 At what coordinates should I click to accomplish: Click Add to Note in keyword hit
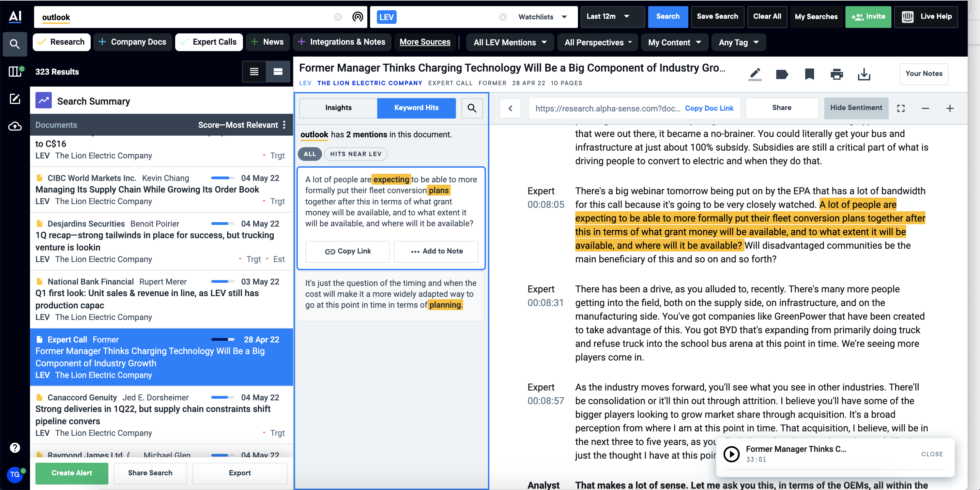pos(436,251)
